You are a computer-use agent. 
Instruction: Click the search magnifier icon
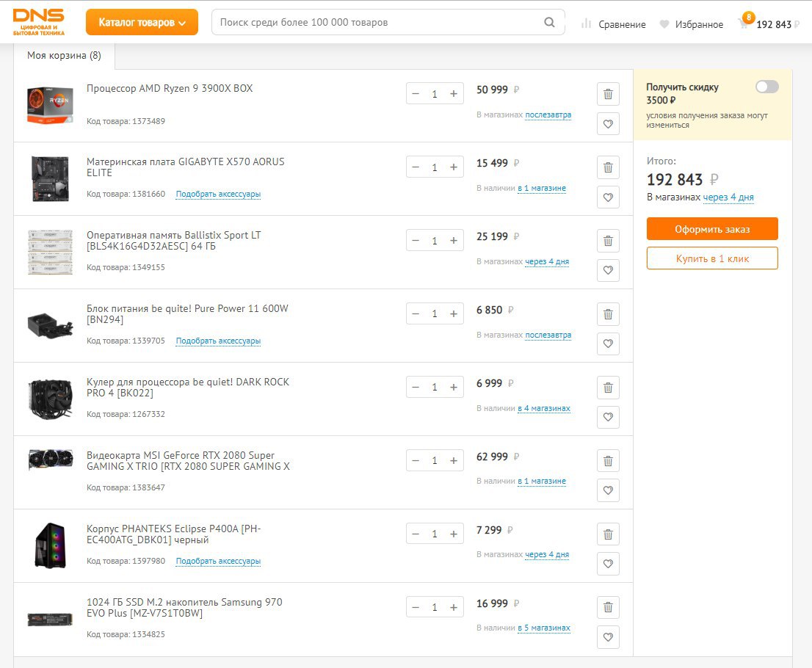coord(549,22)
